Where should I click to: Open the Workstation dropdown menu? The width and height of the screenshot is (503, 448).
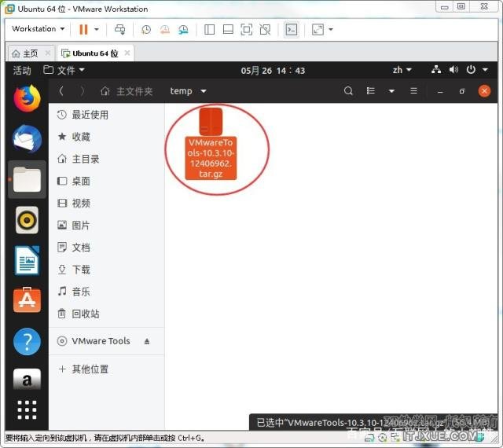tap(38, 29)
